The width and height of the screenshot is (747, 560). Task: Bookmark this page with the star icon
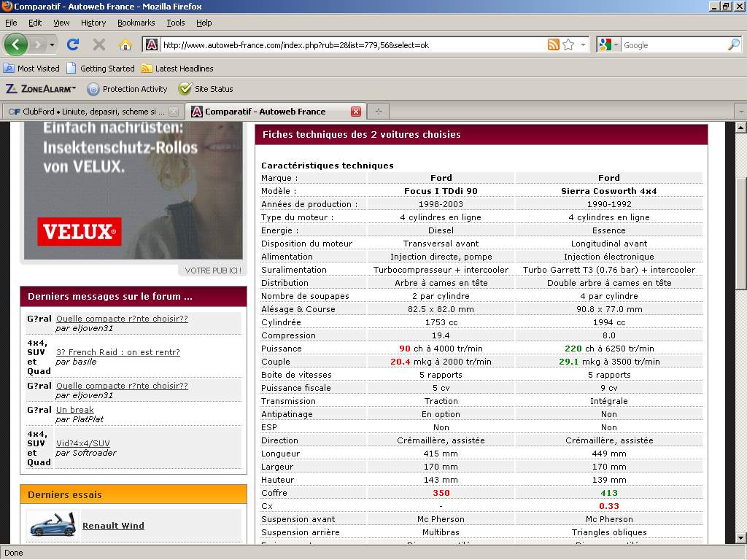568,44
